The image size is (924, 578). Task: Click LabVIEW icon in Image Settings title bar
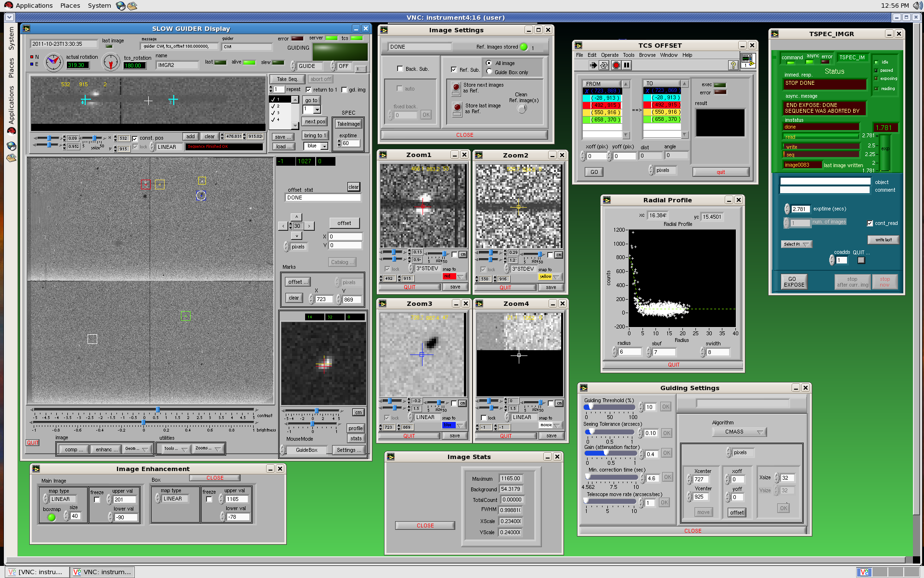point(384,30)
